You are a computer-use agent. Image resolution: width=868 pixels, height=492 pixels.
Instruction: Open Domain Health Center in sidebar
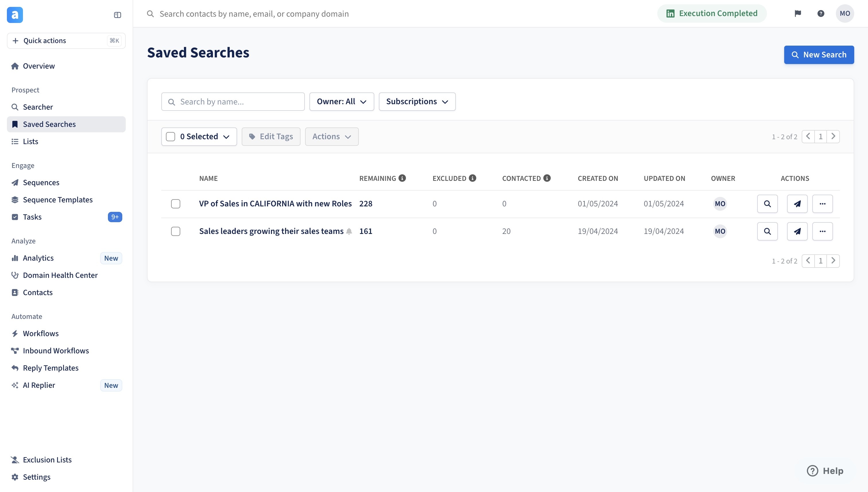[x=60, y=275]
